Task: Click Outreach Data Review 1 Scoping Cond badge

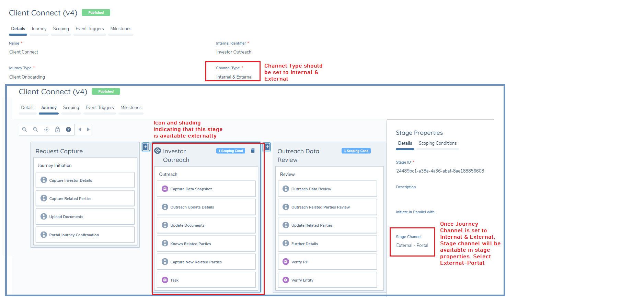Action: click(x=356, y=151)
